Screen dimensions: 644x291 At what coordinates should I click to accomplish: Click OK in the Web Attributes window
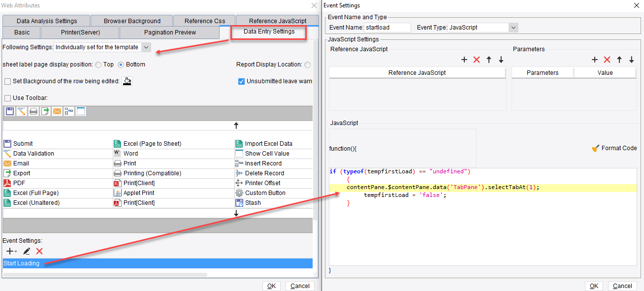point(271,286)
